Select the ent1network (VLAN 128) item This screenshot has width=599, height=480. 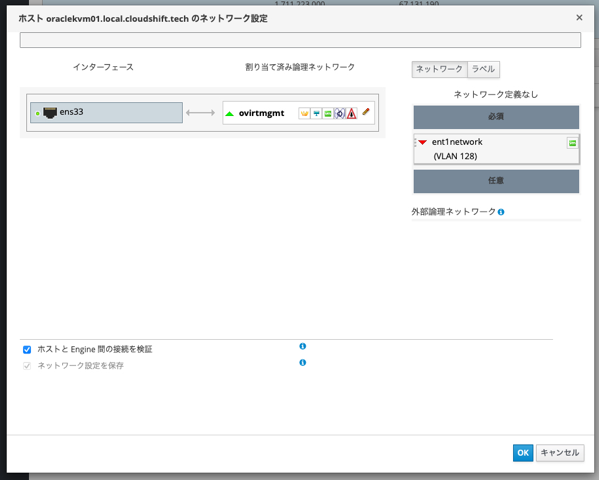[x=496, y=149]
